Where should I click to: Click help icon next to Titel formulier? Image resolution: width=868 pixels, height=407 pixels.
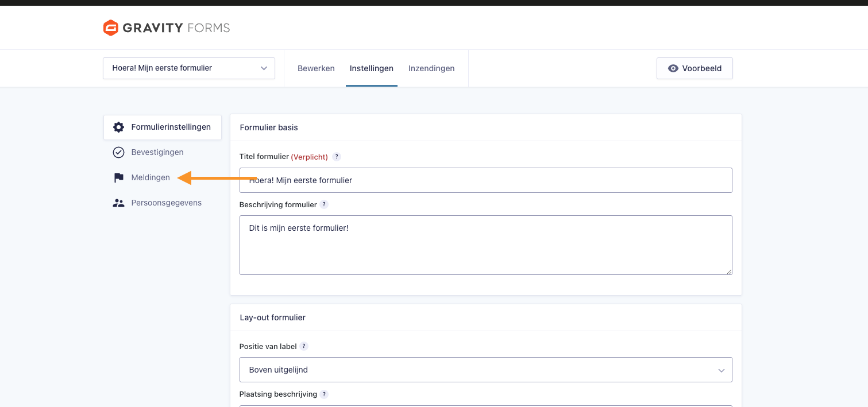click(337, 157)
